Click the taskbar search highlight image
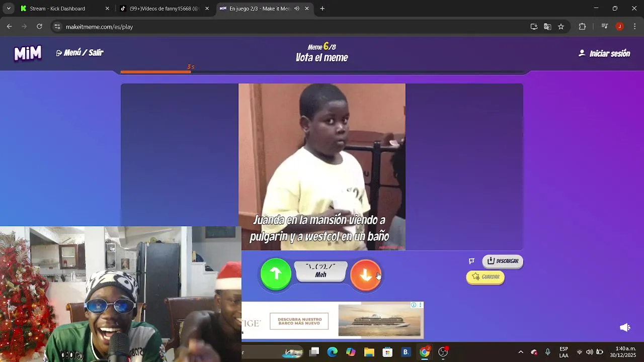Screen dimensions: 644x362 point(292,352)
